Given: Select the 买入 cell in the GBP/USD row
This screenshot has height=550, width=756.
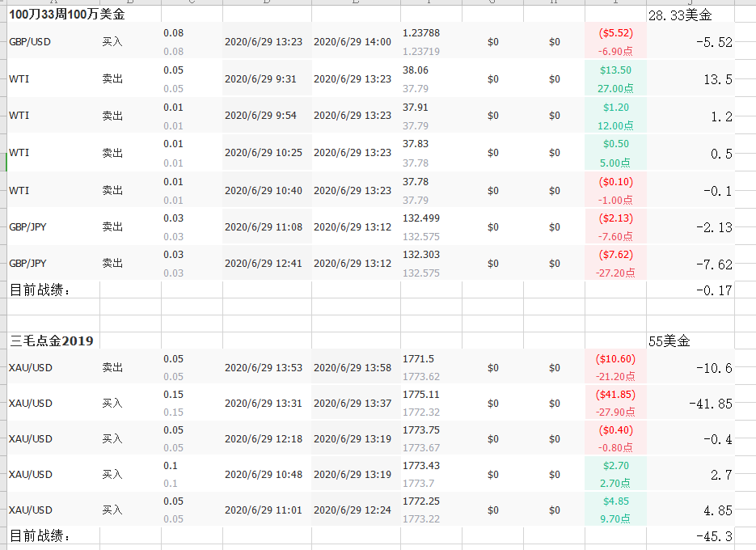Looking at the screenshot, I should (112, 42).
